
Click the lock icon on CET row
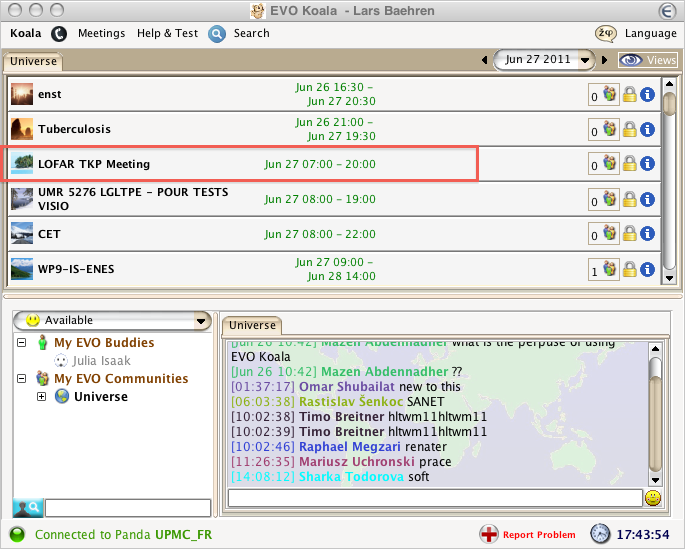(630, 234)
